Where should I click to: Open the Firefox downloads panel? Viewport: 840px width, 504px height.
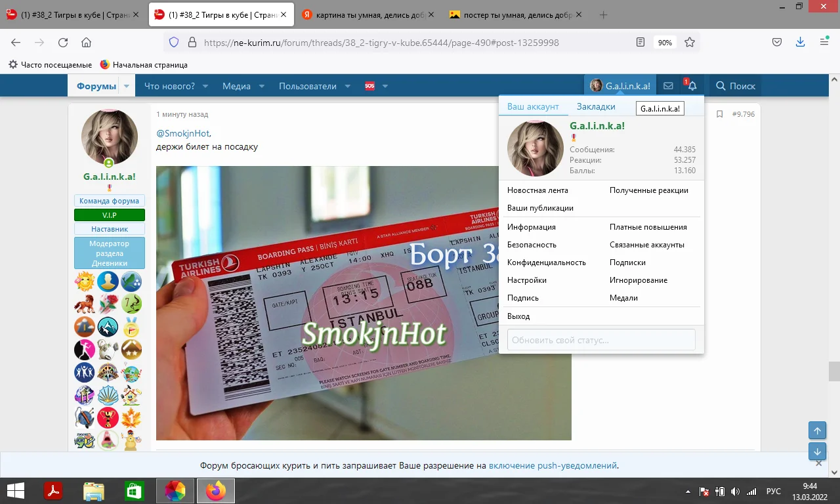click(800, 42)
